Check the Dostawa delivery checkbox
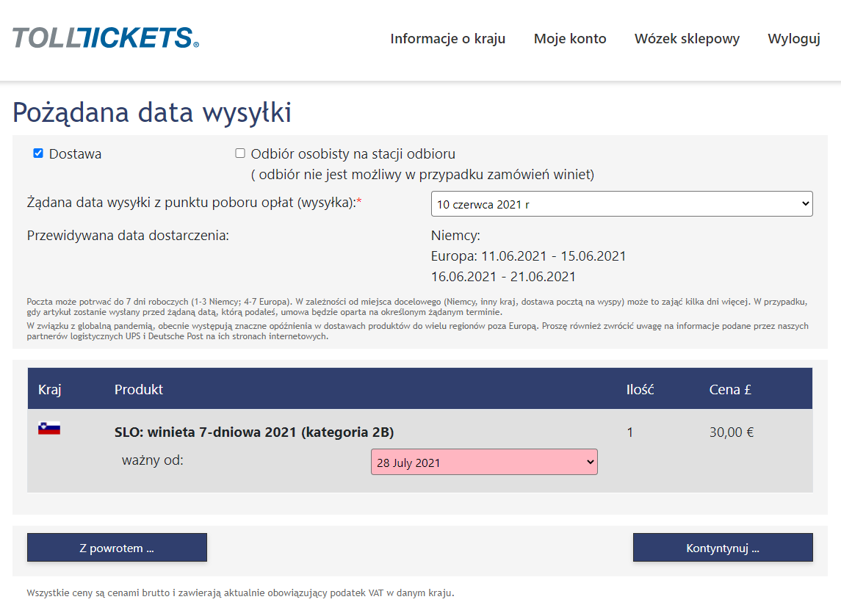841x616 pixels. tap(38, 153)
